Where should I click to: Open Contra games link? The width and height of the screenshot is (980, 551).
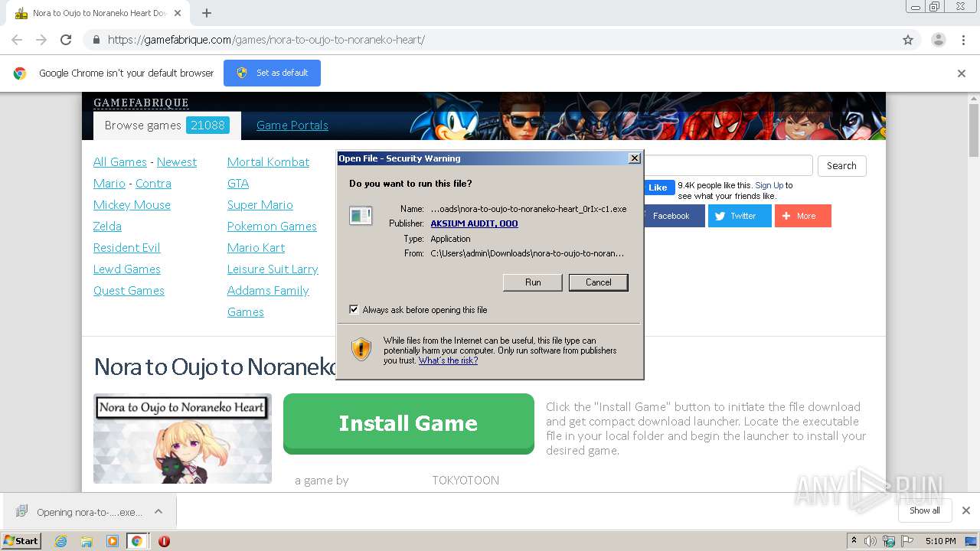point(153,184)
